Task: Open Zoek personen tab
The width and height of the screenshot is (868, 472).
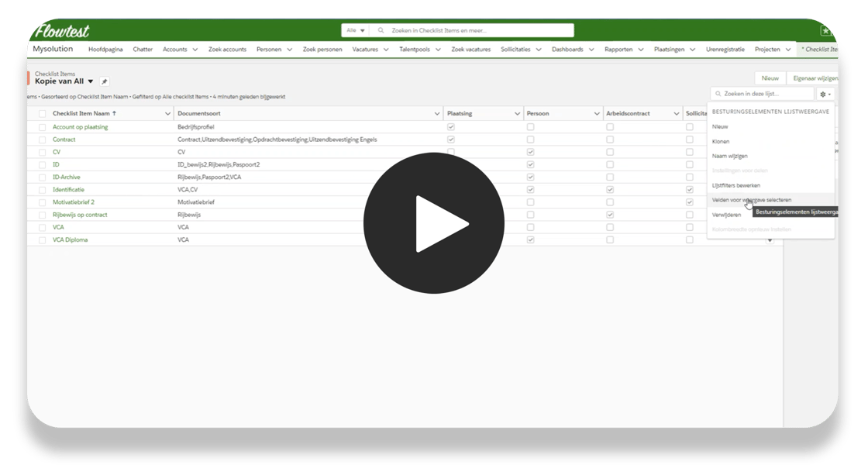Action: pyautogui.click(x=322, y=50)
